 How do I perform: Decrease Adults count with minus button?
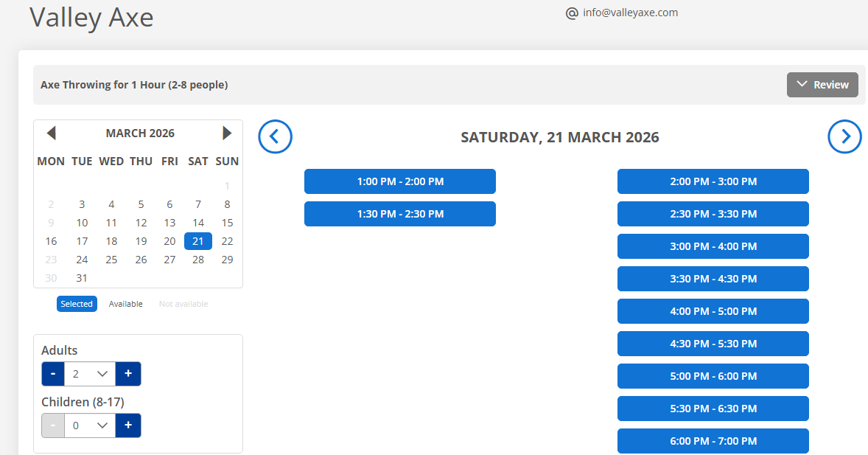(x=53, y=374)
